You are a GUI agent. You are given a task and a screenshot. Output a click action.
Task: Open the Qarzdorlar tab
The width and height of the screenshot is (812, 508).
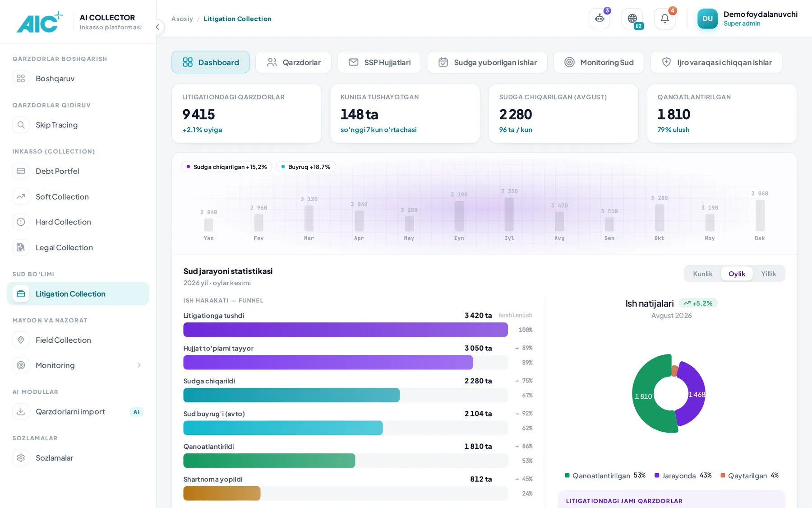293,62
